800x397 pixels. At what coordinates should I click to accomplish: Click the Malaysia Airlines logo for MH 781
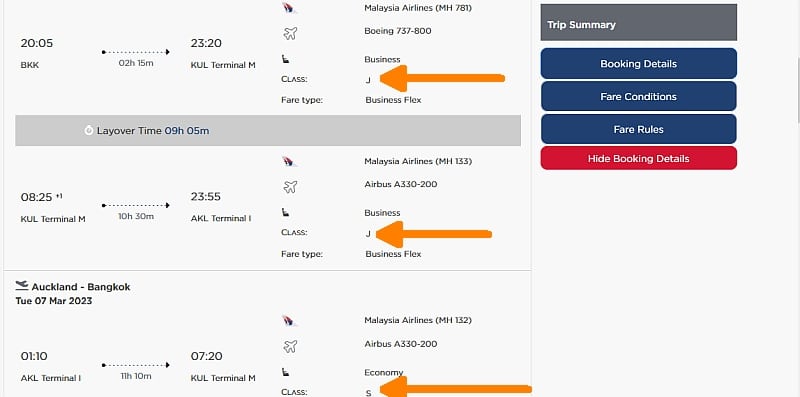point(289,8)
